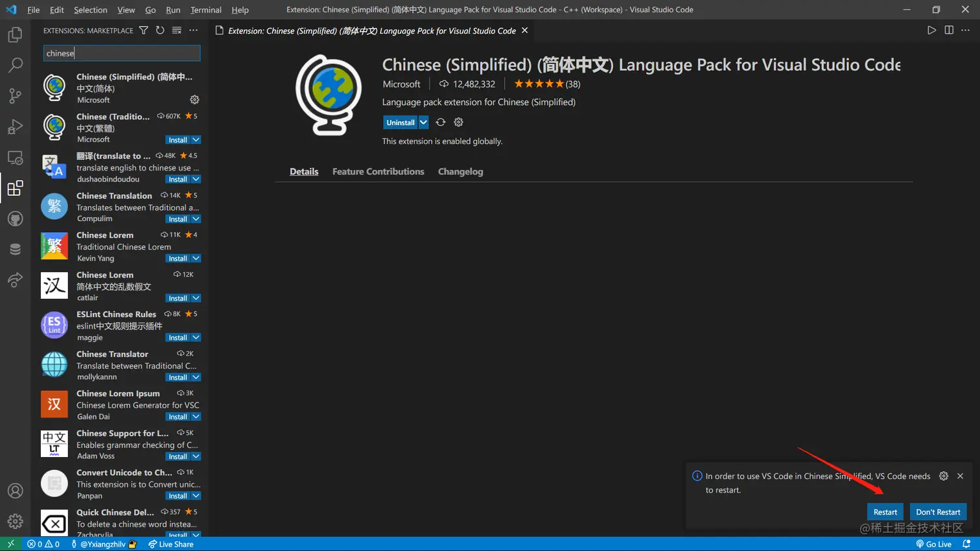This screenshot has width=980, height=551.
Task: Open the Run menu
Action: (x=173, y=10)
